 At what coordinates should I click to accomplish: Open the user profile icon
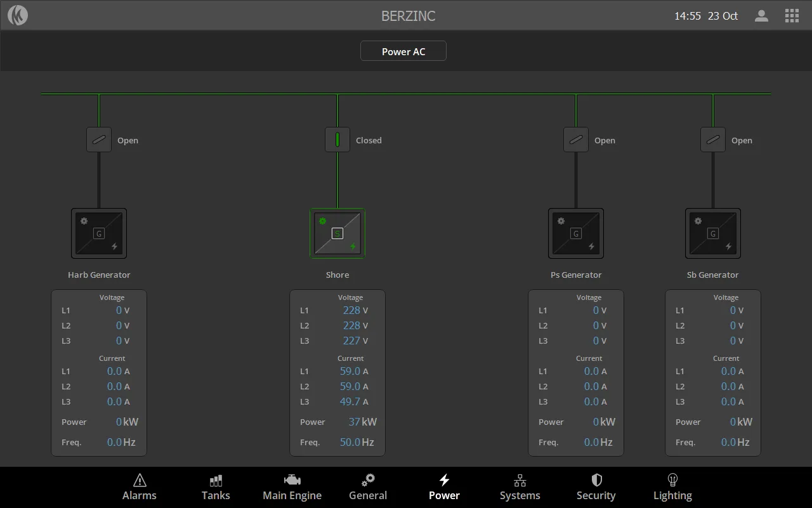tap(761, 16)
